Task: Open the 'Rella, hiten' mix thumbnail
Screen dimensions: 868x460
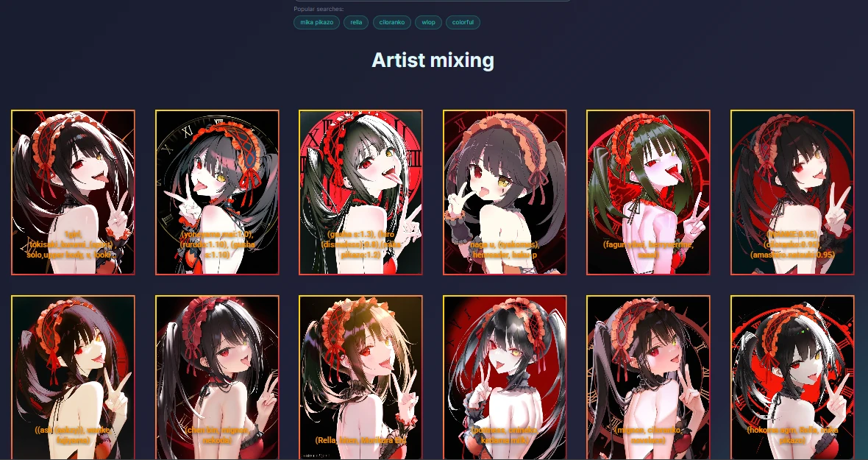Action: coord(360,378)
